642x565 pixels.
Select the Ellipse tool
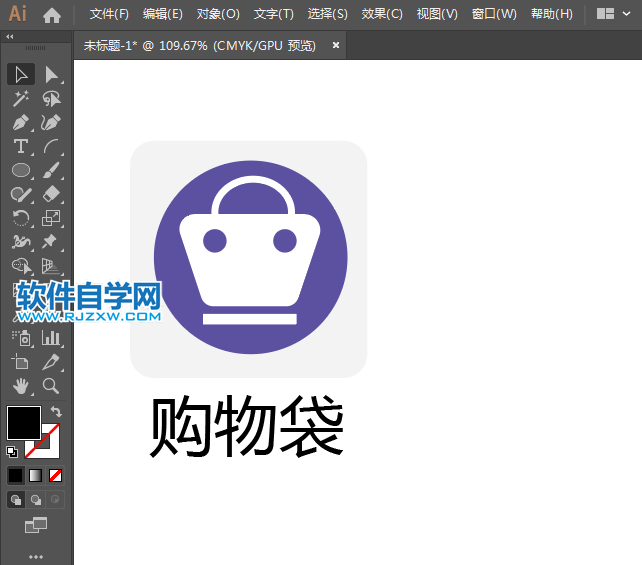coord(21,170)
